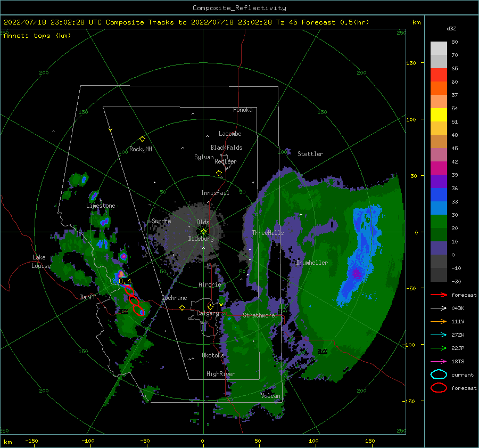Click the yellow diamond marker inside Calgary outline
This screenshot has width=479, height=448.
point(210,307)
